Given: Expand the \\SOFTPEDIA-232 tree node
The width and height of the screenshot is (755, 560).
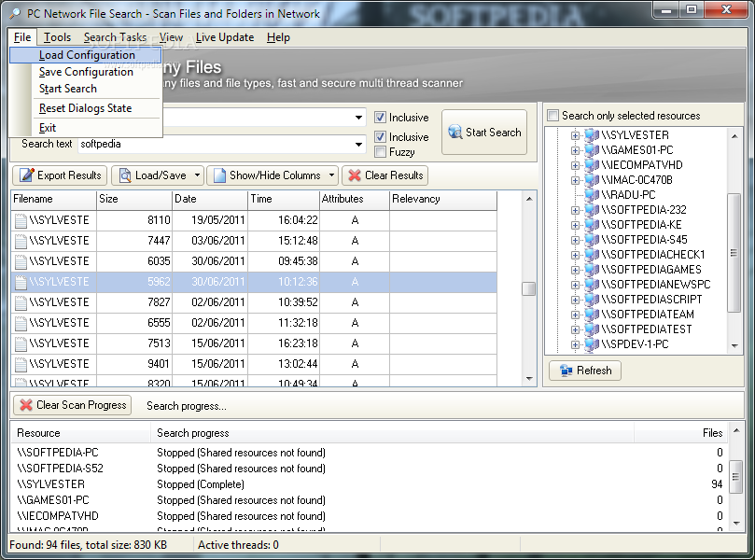Looking at the screenshot, I should coord(575,210).
